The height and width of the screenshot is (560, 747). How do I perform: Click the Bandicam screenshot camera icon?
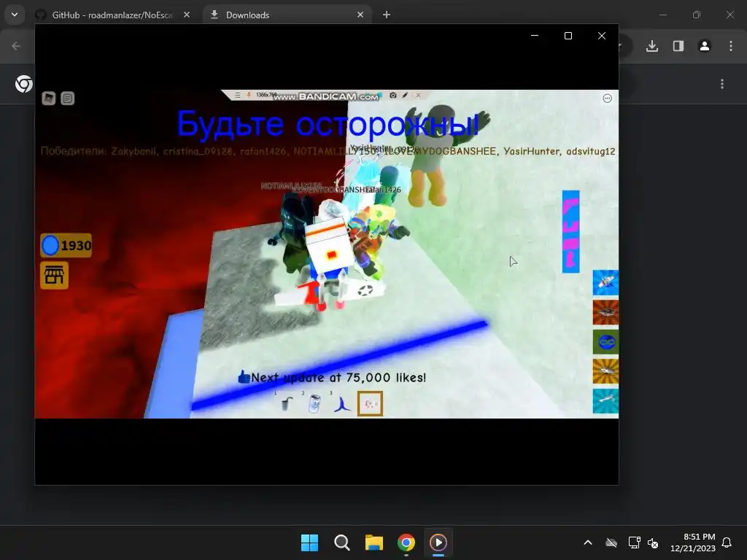coord(393,96)
